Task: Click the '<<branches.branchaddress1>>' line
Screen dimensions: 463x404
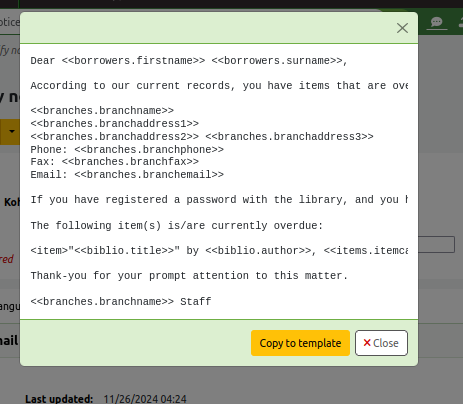Action: point(115,123)
